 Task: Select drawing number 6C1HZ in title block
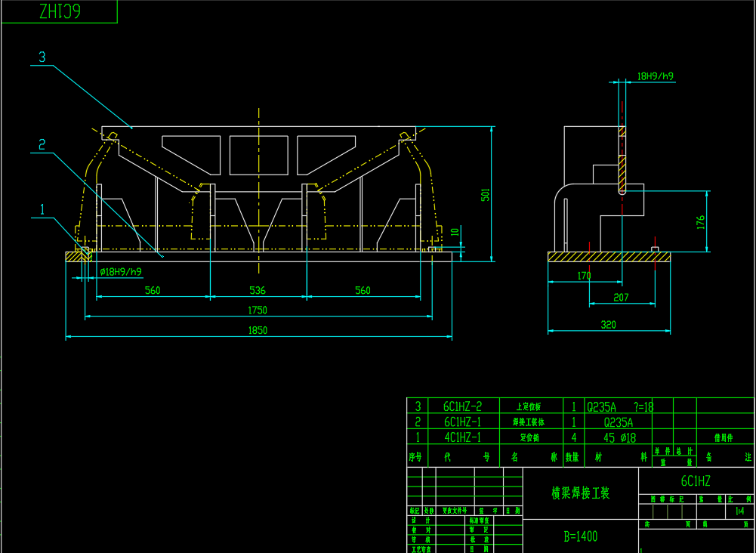pyautogui.click(x=696, y=480)
